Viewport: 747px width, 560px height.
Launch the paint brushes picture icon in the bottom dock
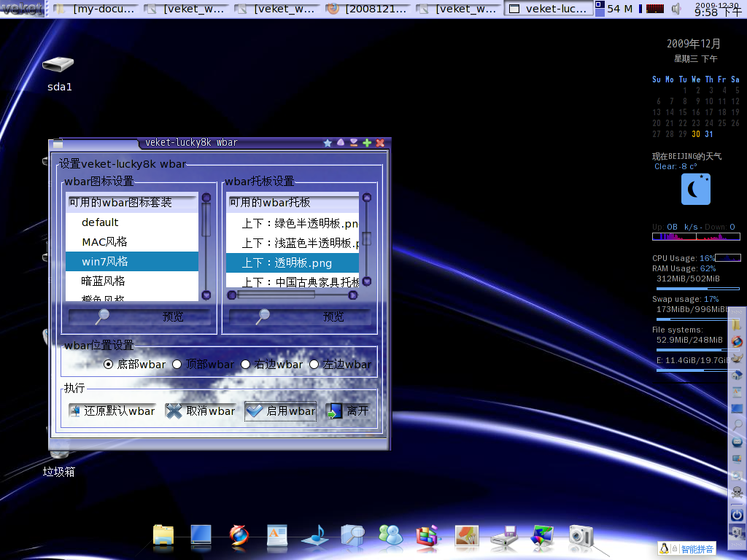point(466,534)
